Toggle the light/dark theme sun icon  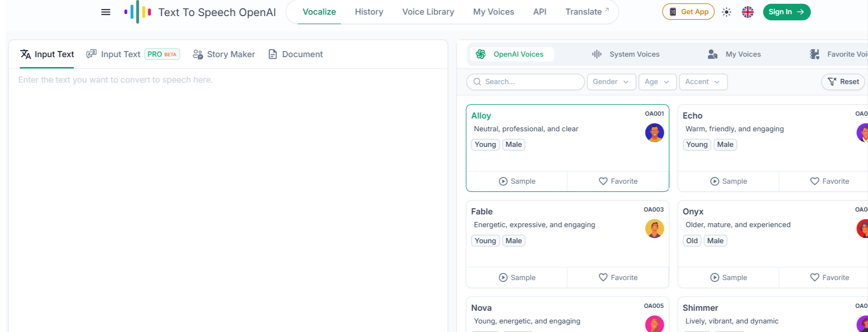726,12
